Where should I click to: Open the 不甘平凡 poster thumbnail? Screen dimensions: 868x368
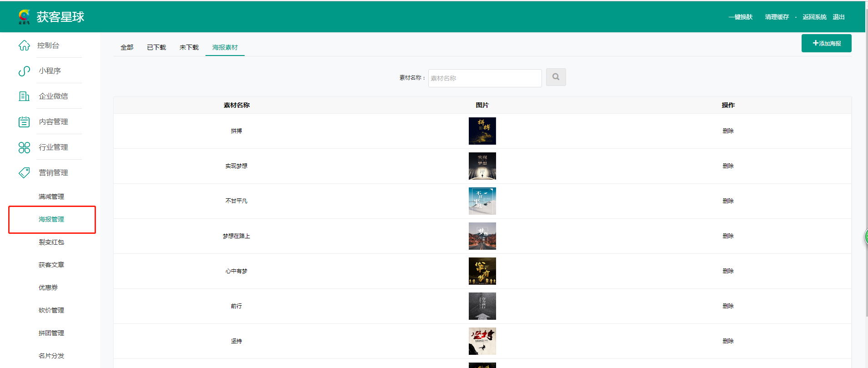482,201
